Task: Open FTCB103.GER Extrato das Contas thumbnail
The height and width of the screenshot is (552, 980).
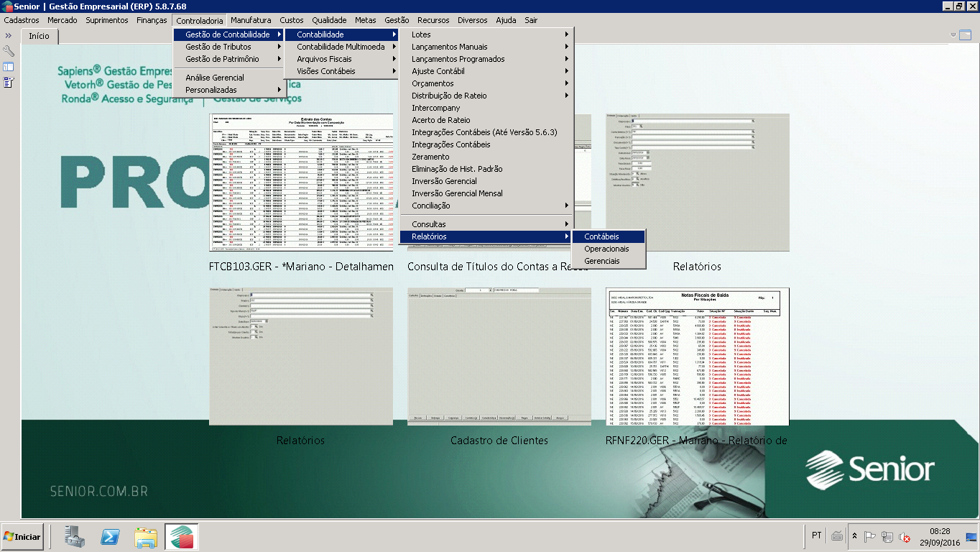Action: (301, 183)
